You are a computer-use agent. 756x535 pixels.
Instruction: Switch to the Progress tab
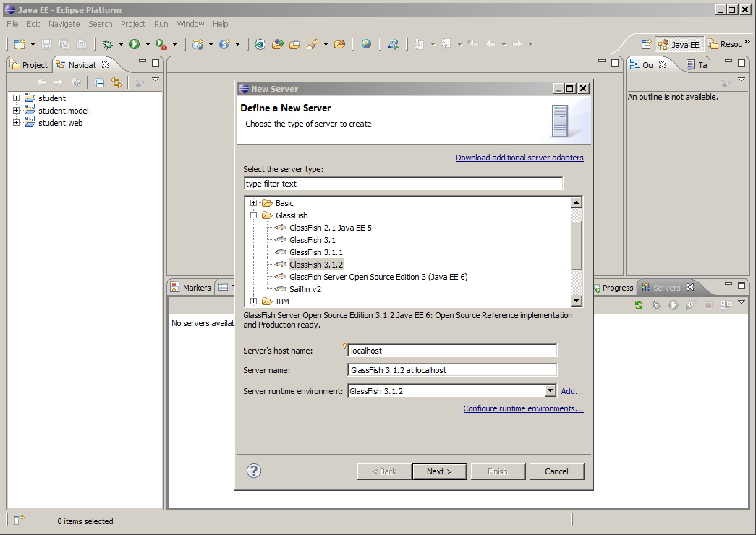point(613,288)
